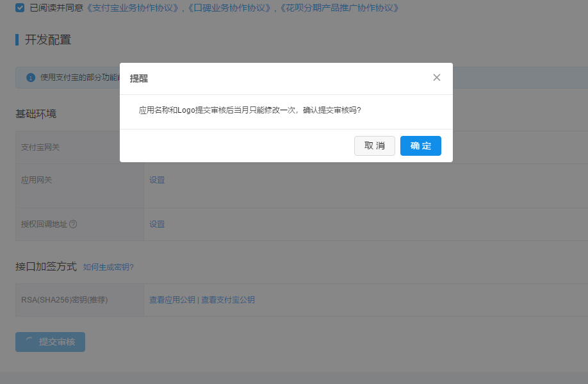Click the 提醒 dialog title
The width and height of the screenshot is (588, 384).
139,78
